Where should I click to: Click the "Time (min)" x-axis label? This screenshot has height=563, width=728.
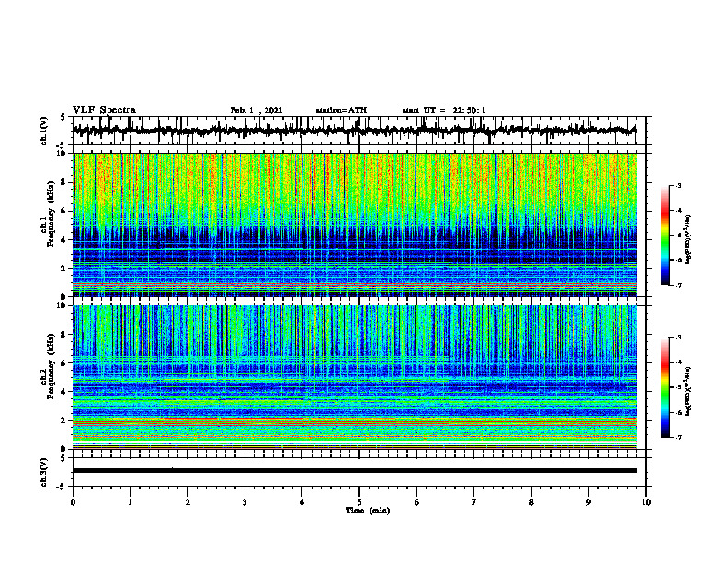click(368, 511)
